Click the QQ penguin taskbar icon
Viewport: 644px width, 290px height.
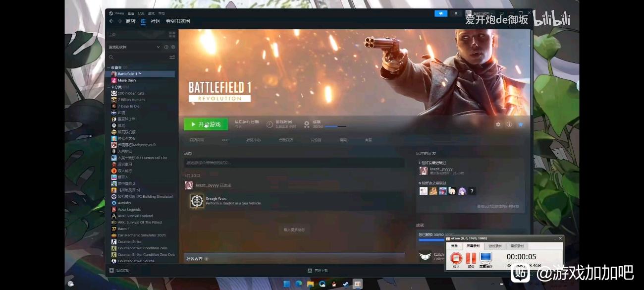pyautogui.click(x=334, y=284)
